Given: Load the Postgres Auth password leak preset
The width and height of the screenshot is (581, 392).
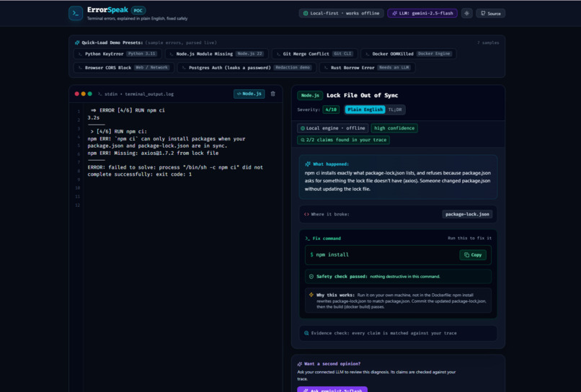Looking at the screenshot, I should tap(247, 68).
